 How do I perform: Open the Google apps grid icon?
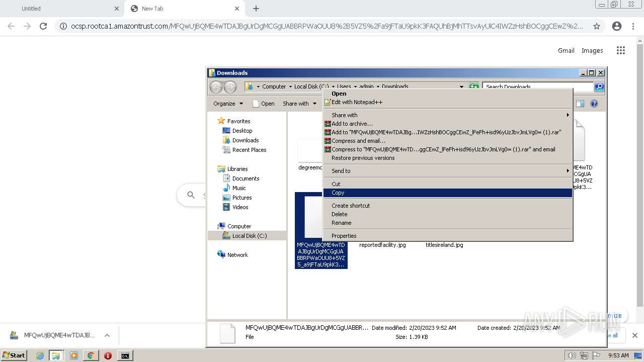(x=621, y=50)
